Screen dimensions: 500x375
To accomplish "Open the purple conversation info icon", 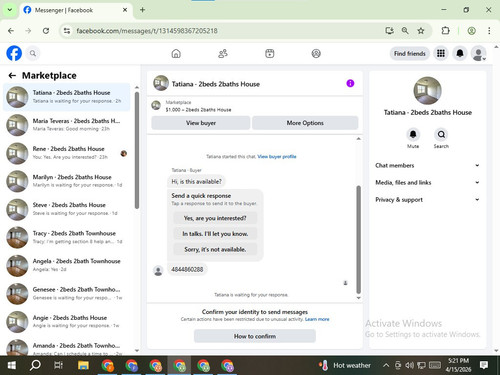I will click(x=350, y=83).
